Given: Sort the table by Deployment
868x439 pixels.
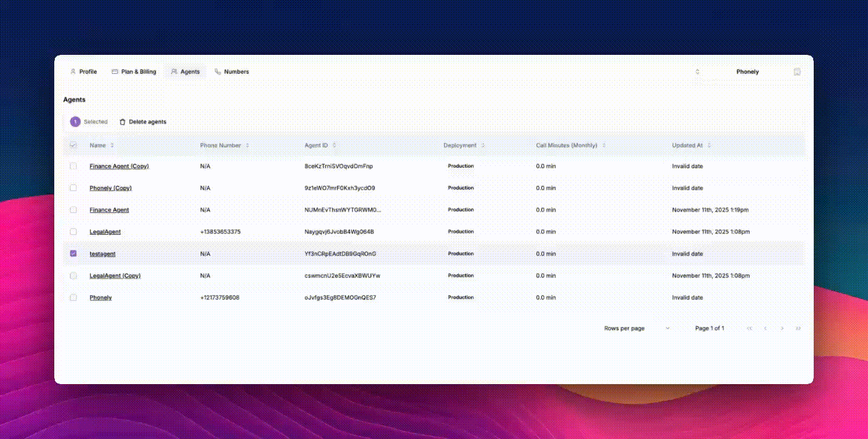Looking at the screenshot, I should coord(464,146).
